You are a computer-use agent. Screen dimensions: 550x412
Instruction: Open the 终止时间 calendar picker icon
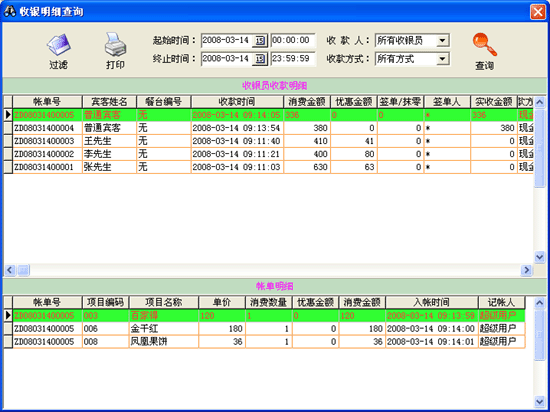coord(260,59)
